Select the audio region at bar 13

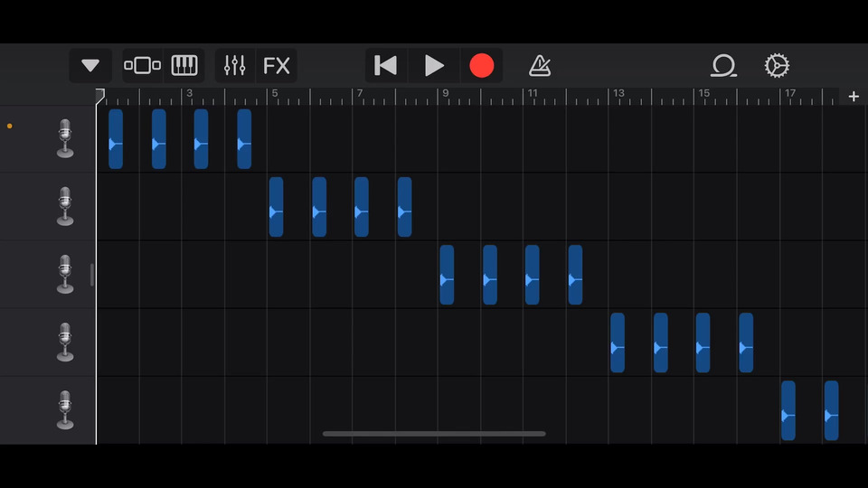coord(618,343)
